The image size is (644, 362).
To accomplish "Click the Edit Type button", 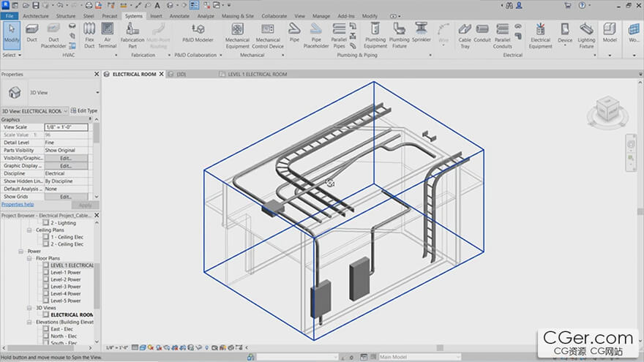I will (x=84, y=111).
